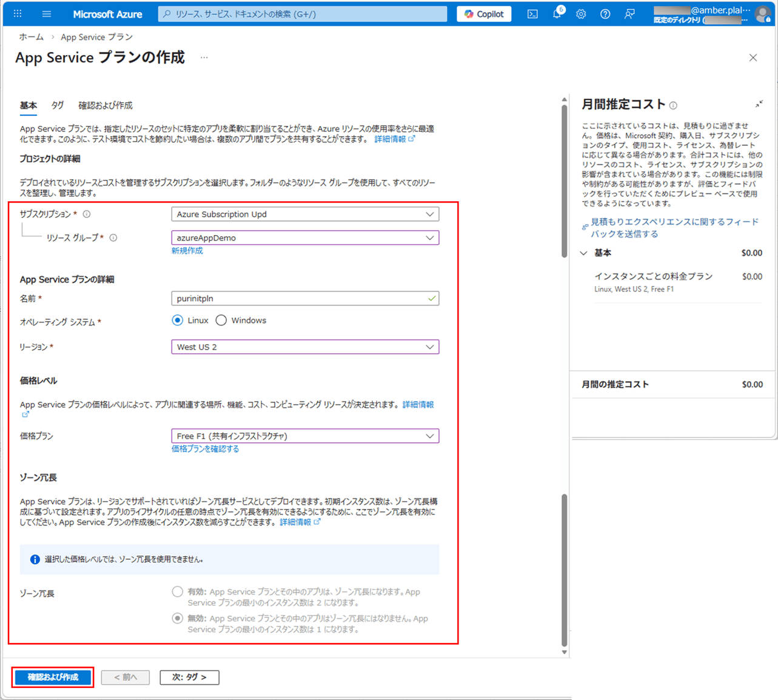Open the Azure app launcher grid icon
The width and height of the screenshot is (778, 700).
click(18, 14)
